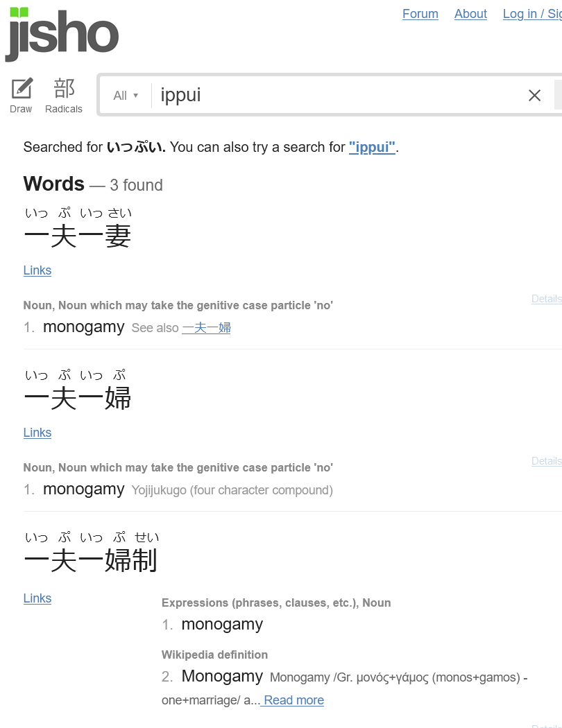The height and width of the screenshot is (728, 562).
Task: Open the Radicals search tool
Action: [64, 96]
